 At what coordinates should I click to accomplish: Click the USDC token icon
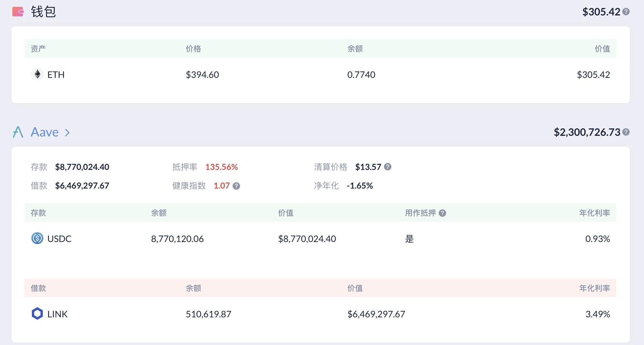pyautogui.click(x=37, y=238)
